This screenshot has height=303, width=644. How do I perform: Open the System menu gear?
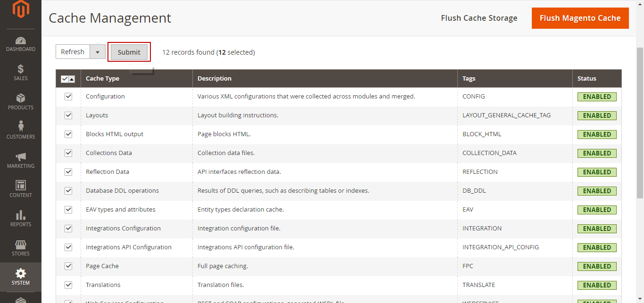coord(21,274)
